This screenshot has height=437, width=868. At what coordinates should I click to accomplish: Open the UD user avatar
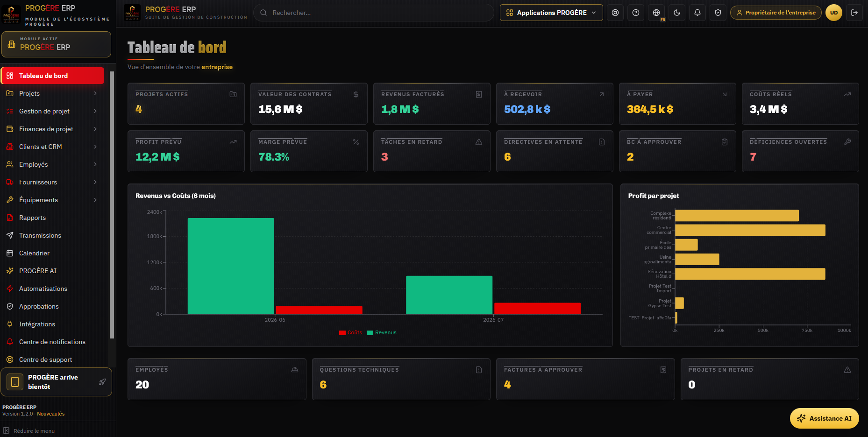point(834,13)
